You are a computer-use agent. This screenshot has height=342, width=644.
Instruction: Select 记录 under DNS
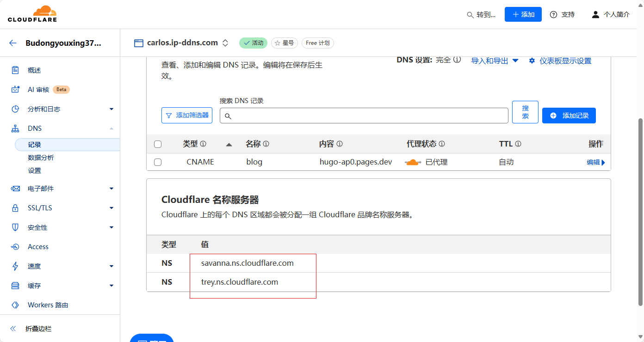[x=67, y=145]
